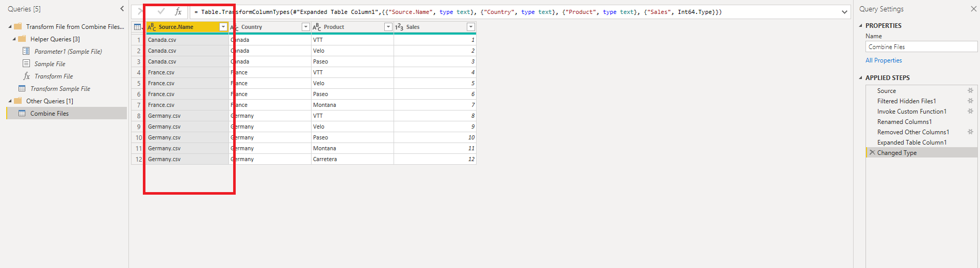Collapse the Helper Queries [3] group
Viewport: 980px width, 268px height.
14,39
